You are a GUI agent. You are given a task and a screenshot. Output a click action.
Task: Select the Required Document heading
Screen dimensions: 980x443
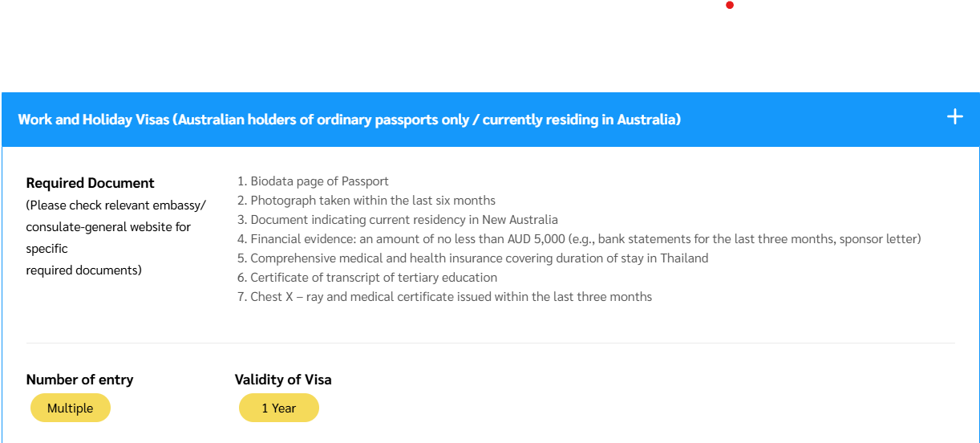pos(91,183)
